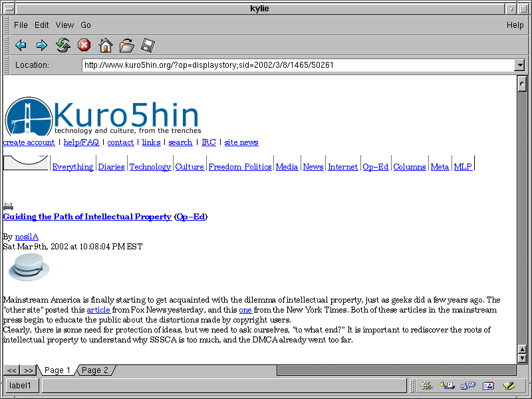Open the Freedom Politics section link
Screen dimensions: 532x399
[x=240, y=167]
